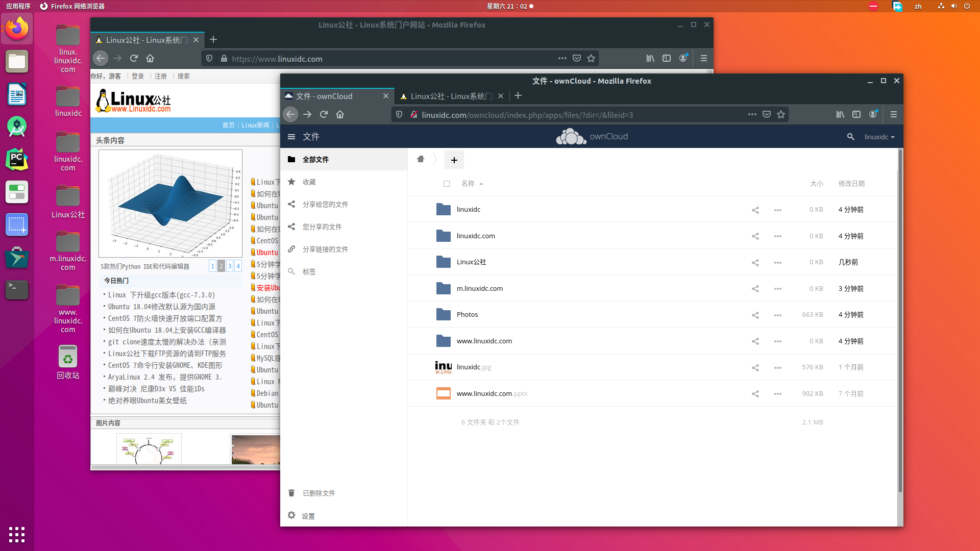Reload the ownCloud page
Image resolution: width=980 pixels, height=551 pixels.
point(324,114)
